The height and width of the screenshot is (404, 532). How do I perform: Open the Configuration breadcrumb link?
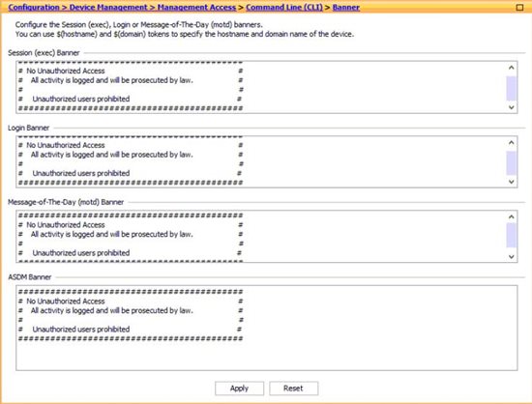click(34, 7)
